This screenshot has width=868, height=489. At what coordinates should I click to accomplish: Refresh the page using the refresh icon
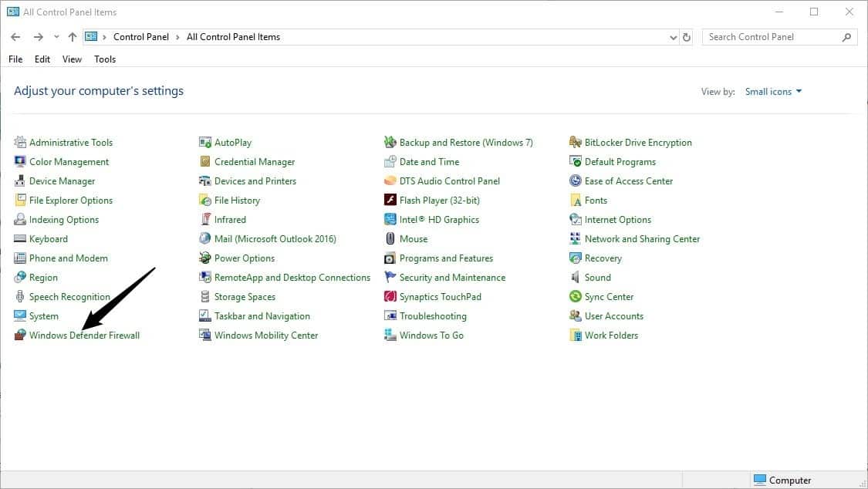[686, 36]
